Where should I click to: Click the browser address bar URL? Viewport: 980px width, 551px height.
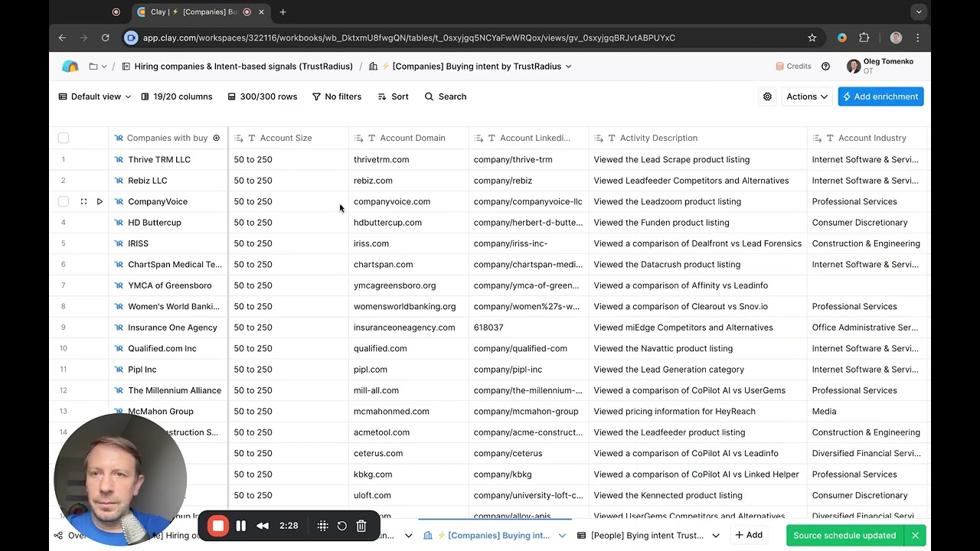tap(409, 37)
